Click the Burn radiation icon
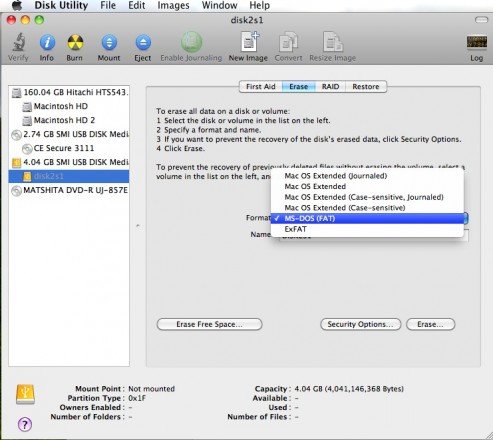Viewport: 493px width, 440px height. 75,43
